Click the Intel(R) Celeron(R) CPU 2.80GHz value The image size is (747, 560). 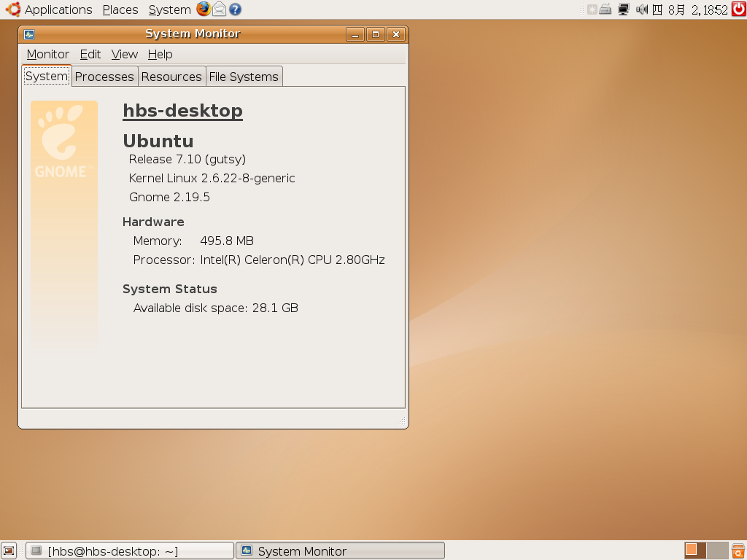[x=292, y=260]
